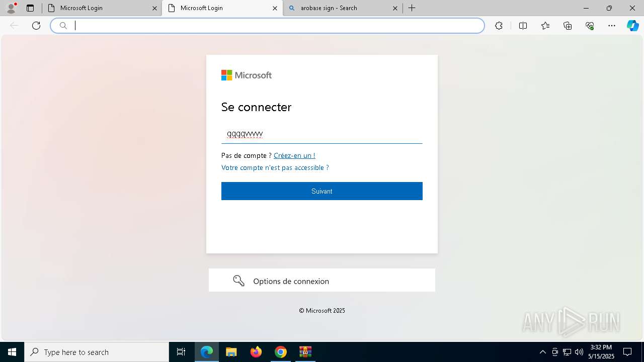Image resolution: width=644 pixels, height=362 pixels.
Task: Open the Favorites star icon
Action: [x=545, y=26]
